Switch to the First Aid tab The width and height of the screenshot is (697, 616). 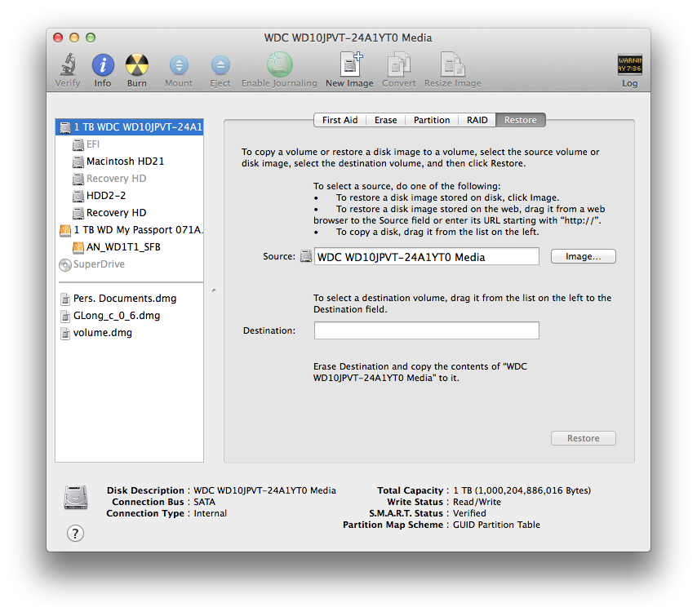pos(340,120)
